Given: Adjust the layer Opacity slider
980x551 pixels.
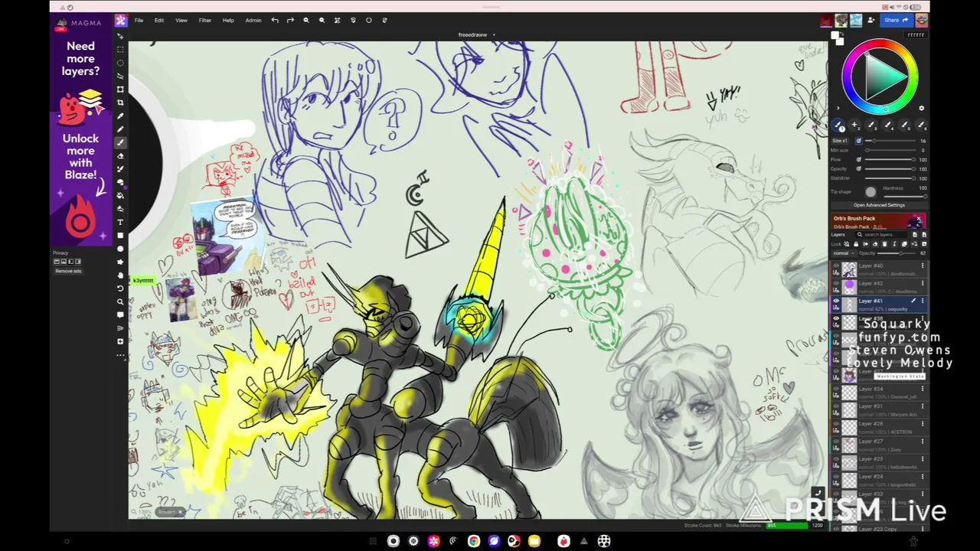Looking at the screenshot, I should click(897, 253).
